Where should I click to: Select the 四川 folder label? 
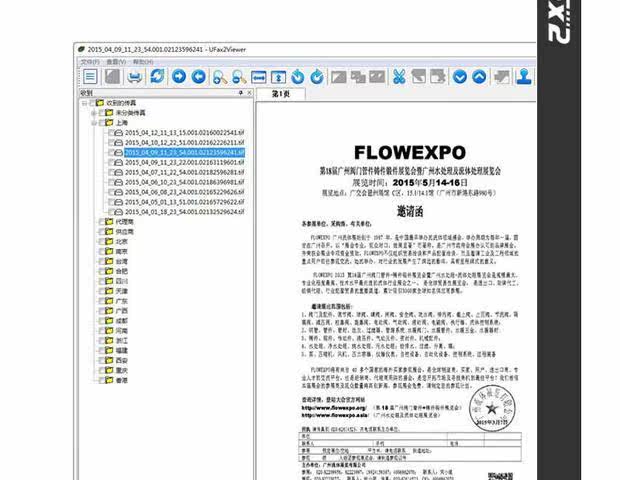(x=122, y=281)
